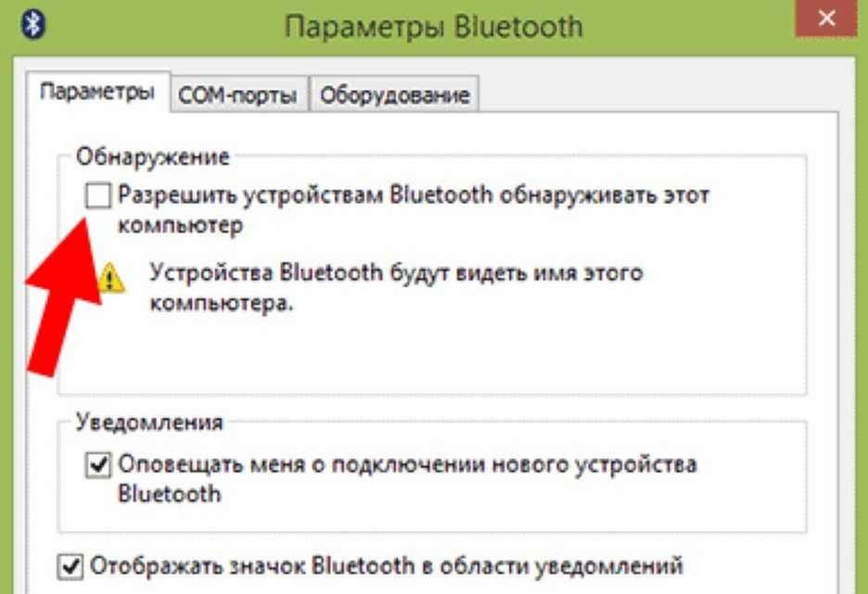This screenshot has height=594, width=868.
Task: Switch to the Параметры tab
Action: coord(97,92)
